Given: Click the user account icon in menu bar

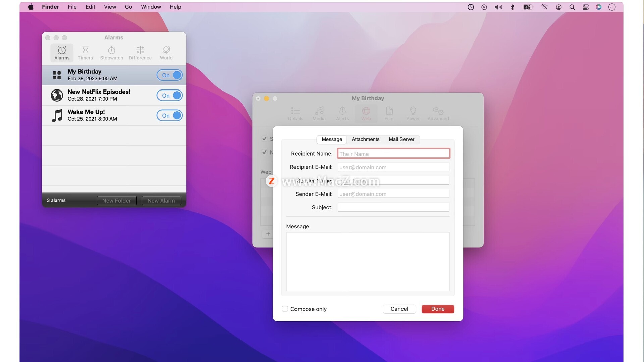Looking at the screenshot, I should click(558, 7).
